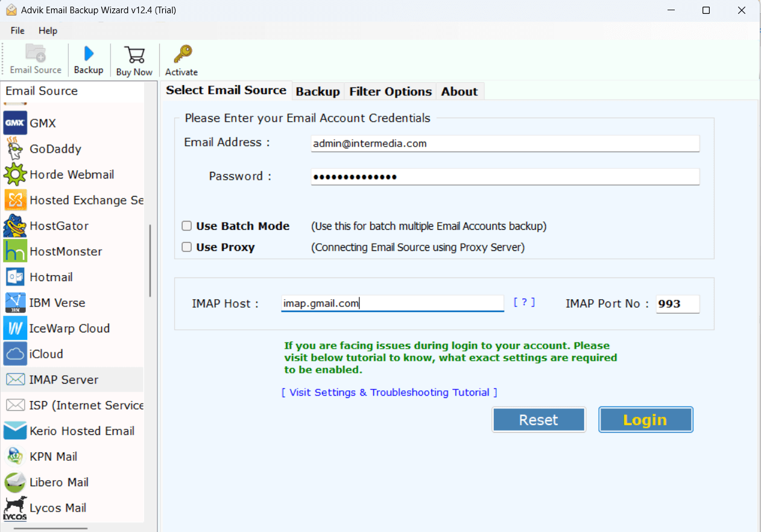Click the IMAP Port No field

678,304
